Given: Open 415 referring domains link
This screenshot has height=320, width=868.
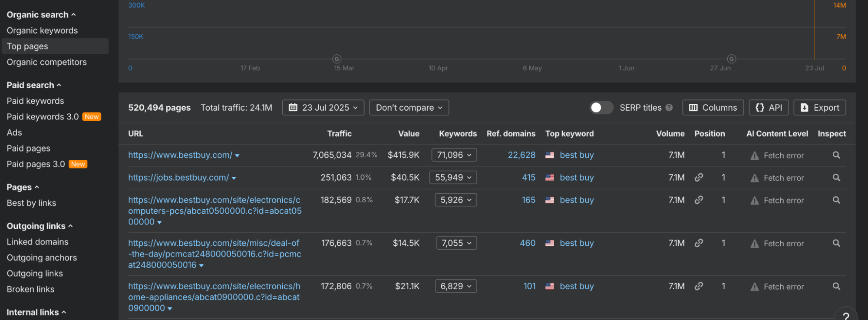Looking at the screenshot, I should [x=528, y=178].
